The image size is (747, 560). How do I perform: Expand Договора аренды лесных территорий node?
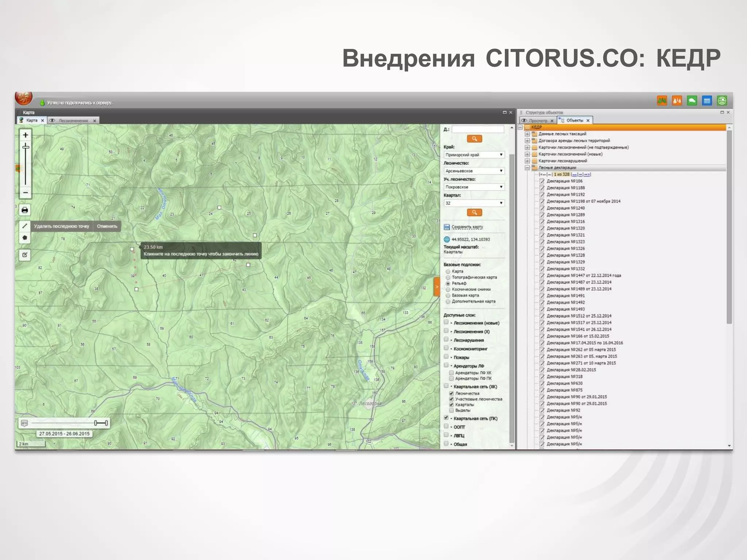[x=527, y=141]
